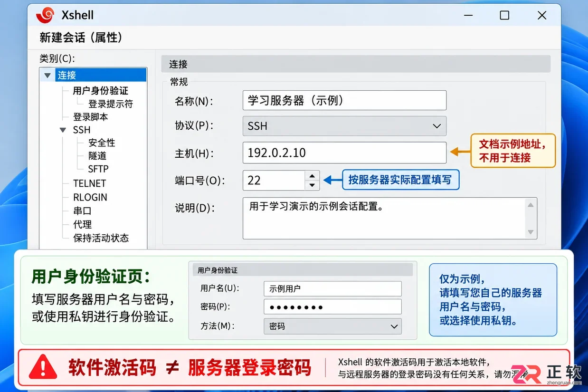This screenshot has height=392, width=588.
Task: Minimize the Xshell window
Action: pos(467,15)
